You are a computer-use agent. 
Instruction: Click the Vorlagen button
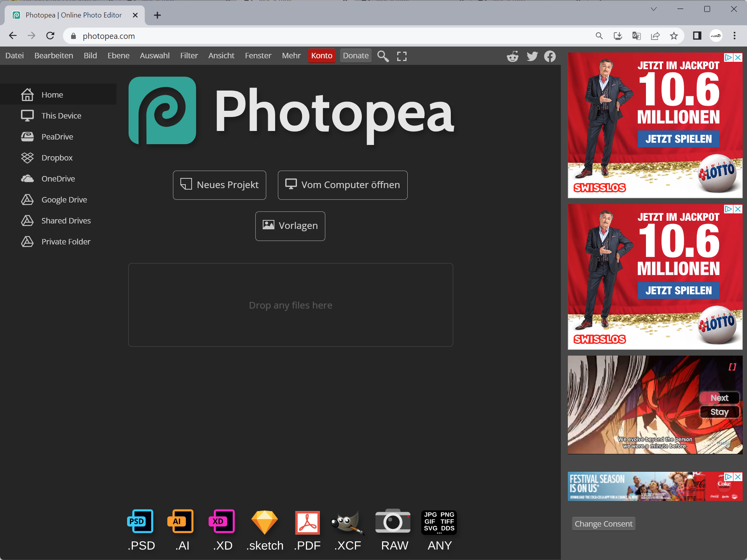(x=290, y=226)
